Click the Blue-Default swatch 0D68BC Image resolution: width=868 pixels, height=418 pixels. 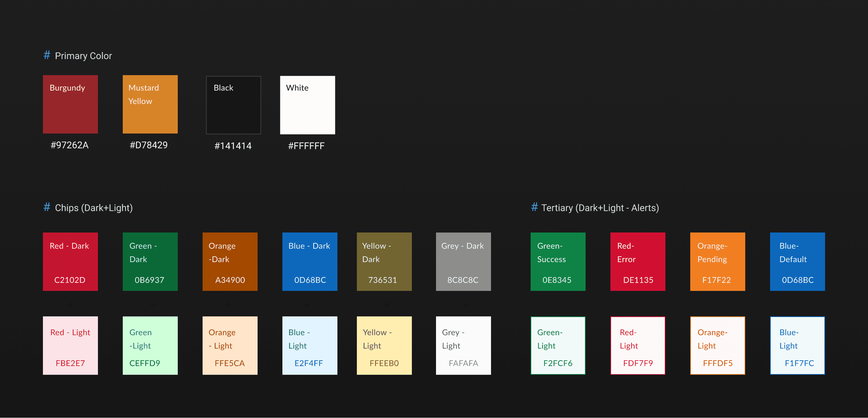(797, 261)
